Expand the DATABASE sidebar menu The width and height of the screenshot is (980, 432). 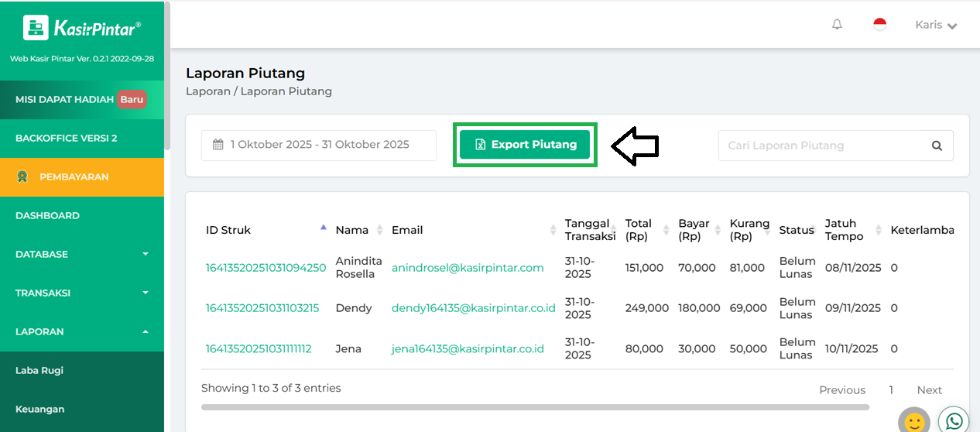click(82, 254)
